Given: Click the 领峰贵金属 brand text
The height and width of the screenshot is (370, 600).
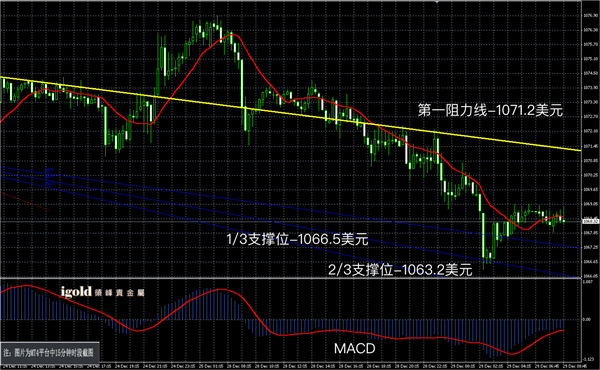Looking at the screenshot, I should 119,293.
